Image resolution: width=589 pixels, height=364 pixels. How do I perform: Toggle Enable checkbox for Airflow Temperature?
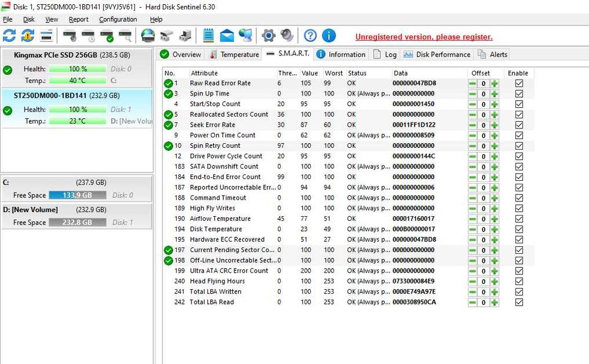(x=519, y=219)
